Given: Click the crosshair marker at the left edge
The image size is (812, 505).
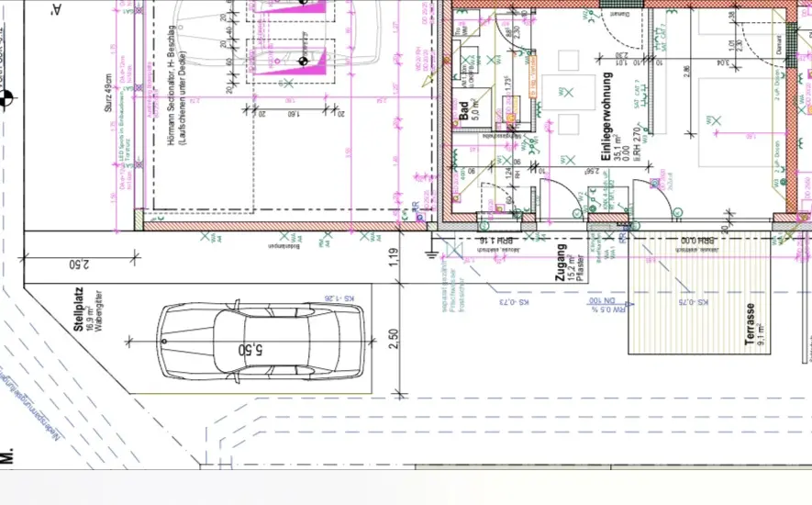Looking at the screenshot, I should (6, 95).
